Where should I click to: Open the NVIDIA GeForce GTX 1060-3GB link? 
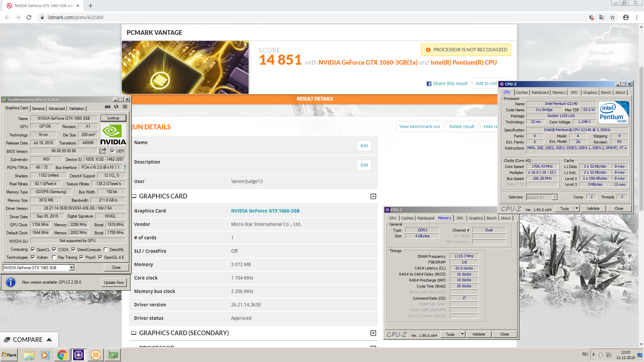tap(265, 211)
